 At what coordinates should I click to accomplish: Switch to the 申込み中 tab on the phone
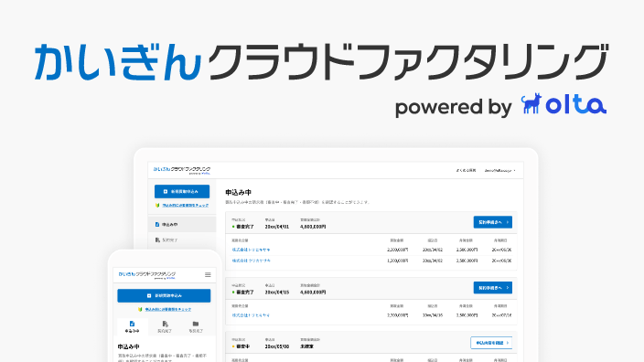132,327
